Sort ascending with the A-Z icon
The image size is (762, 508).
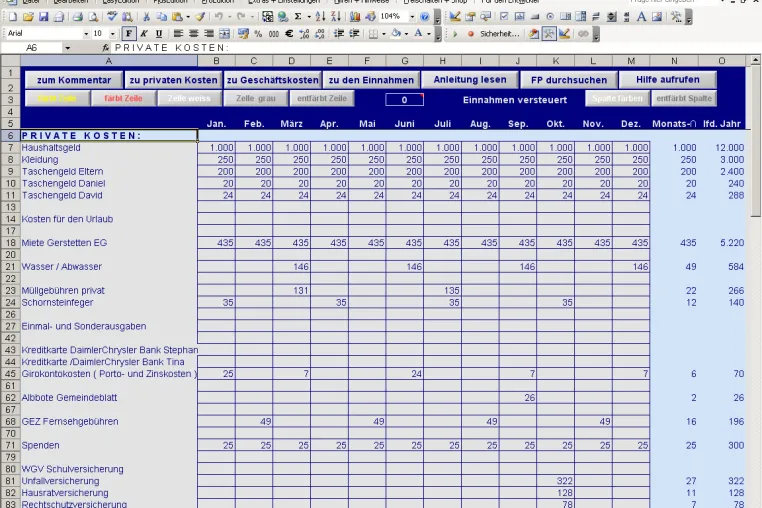click(320, 17)
